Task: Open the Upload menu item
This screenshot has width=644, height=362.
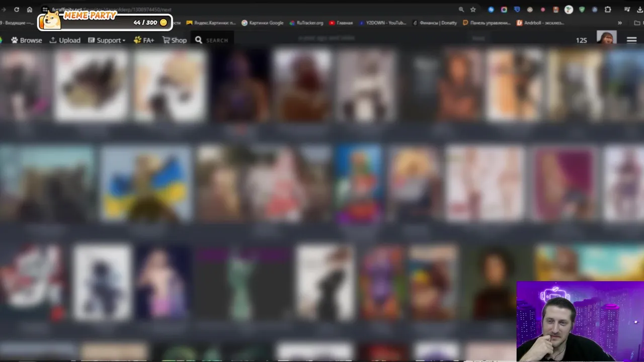Action: (65, 40)
